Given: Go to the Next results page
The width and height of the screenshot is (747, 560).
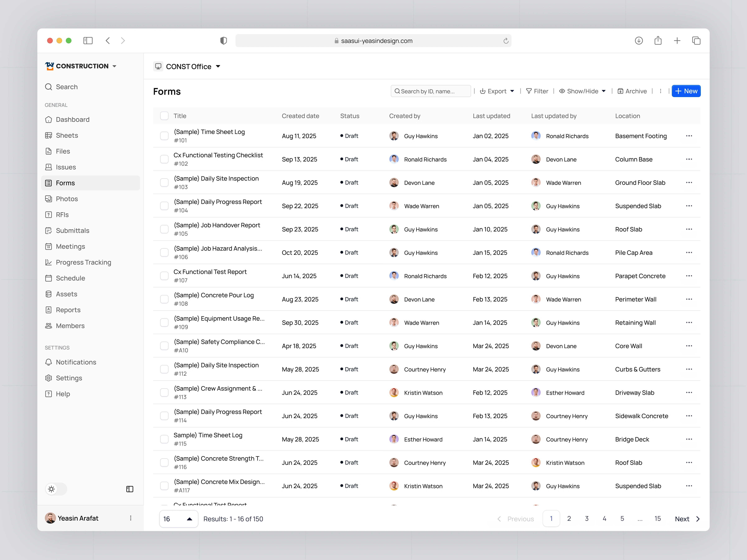Looking at the screenshot, I should coord(688,519).
